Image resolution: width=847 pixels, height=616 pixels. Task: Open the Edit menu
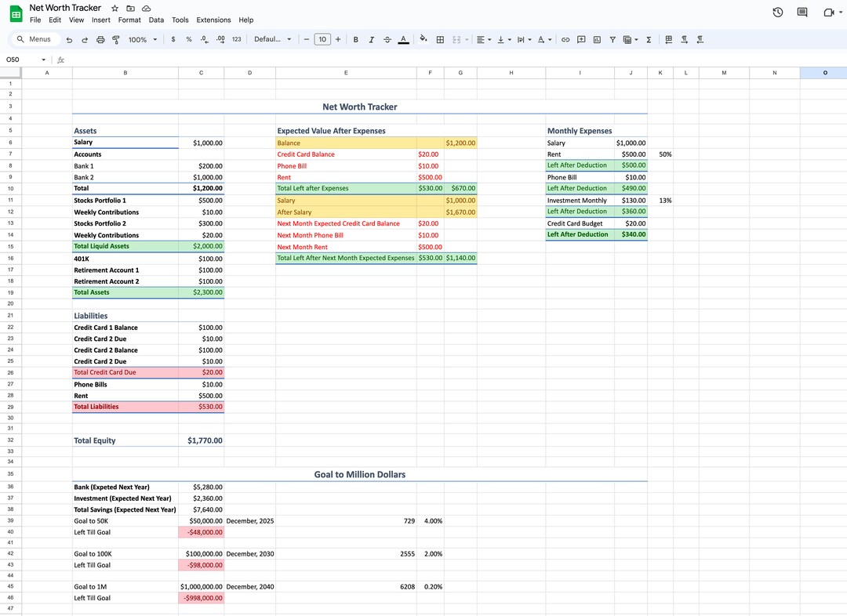[x=55, y=20]
